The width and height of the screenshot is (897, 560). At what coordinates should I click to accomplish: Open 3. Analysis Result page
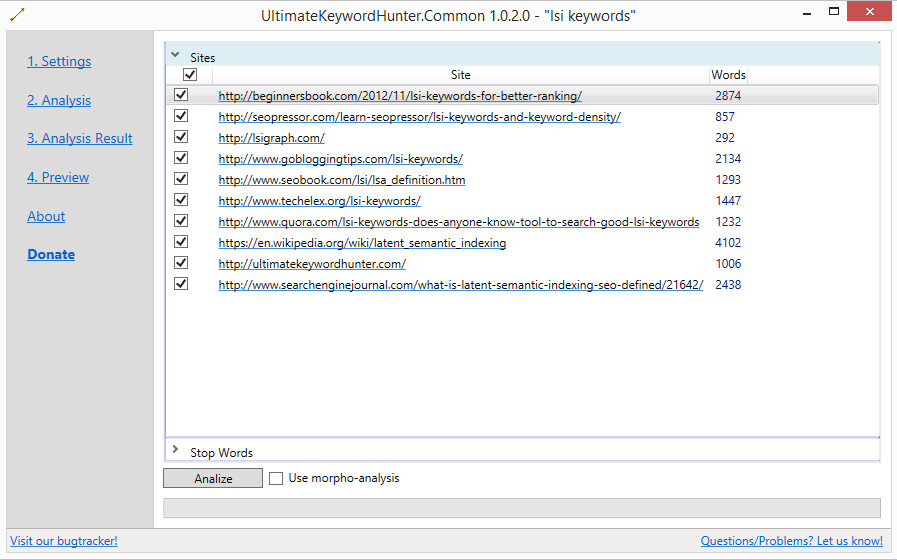[x=80, y=138]
